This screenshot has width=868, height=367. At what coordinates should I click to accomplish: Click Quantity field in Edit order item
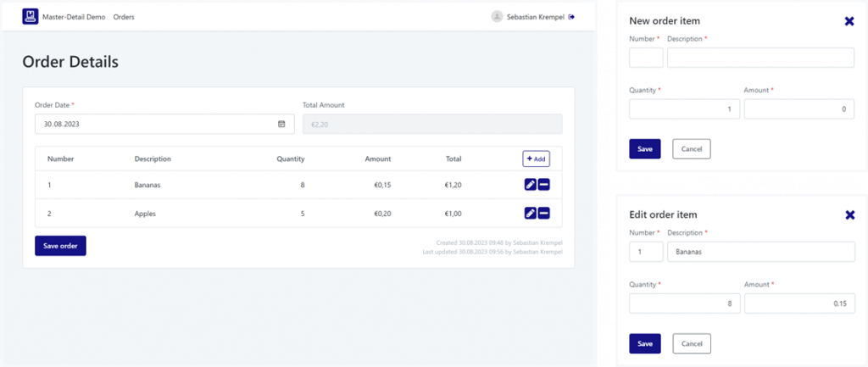pyautogui.click(x=684, y=304)
